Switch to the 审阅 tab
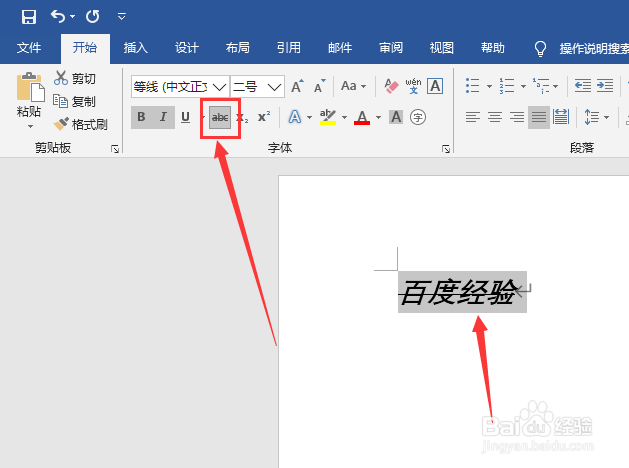 point(391,48)
